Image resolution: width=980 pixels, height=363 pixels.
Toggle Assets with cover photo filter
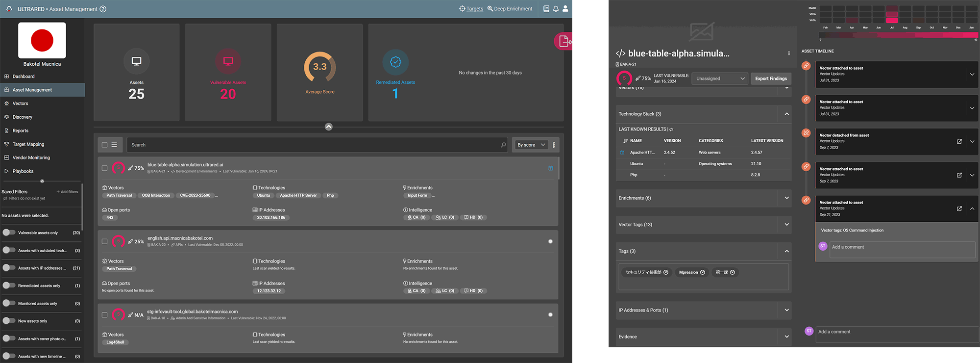9,338
